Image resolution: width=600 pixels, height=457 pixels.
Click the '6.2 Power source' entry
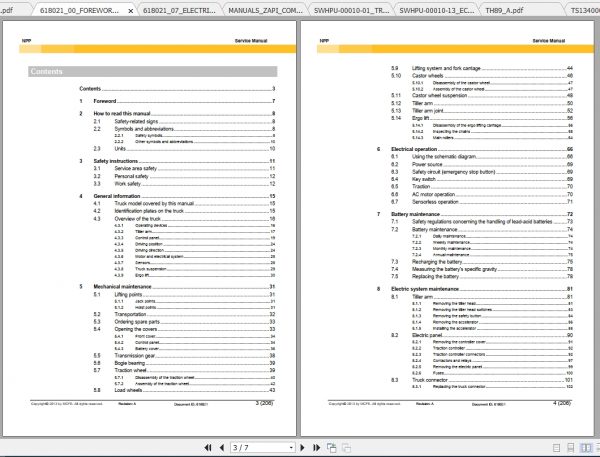click(x=482, y=164)
